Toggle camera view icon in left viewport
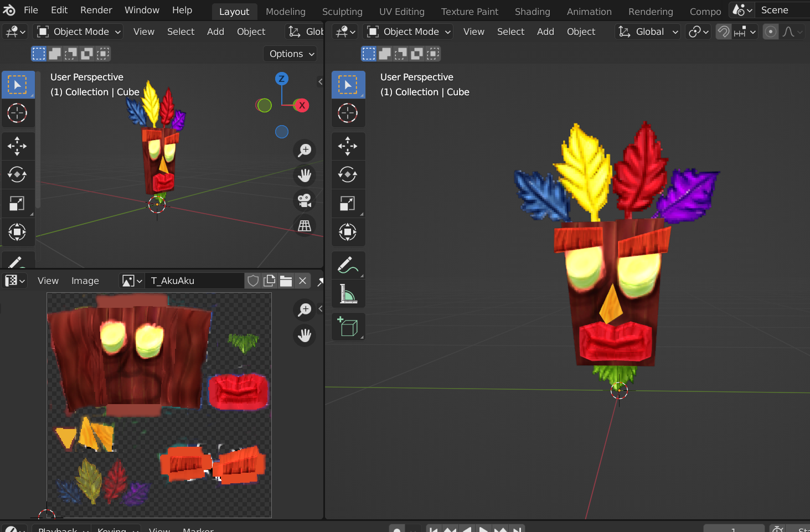The width and height of the screenshot is (810, 532). tap(305, 200)
